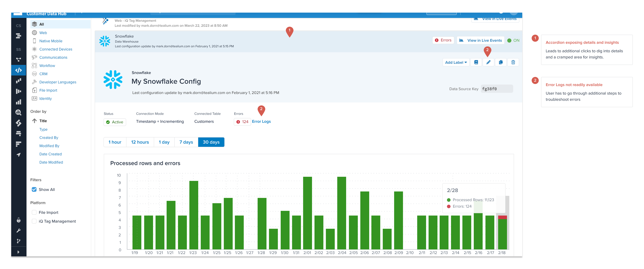Click the Active status badge

pos(115,122)
